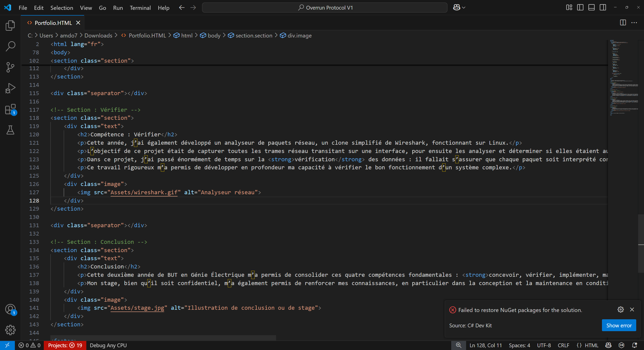Change UTF-8 encoding
The height and width of the screenshot is (350, 644).
click(544, 345)
